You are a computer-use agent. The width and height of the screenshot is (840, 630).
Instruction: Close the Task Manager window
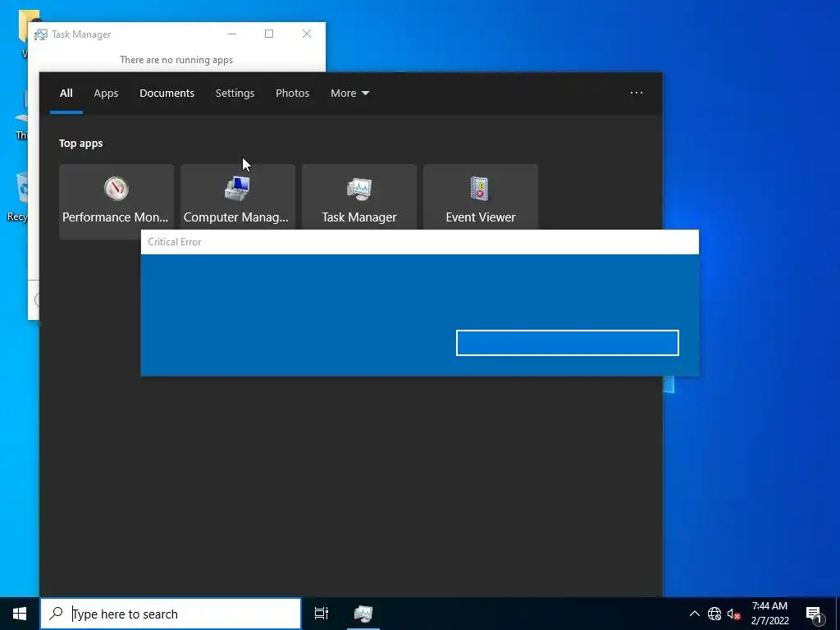[307, 34]
